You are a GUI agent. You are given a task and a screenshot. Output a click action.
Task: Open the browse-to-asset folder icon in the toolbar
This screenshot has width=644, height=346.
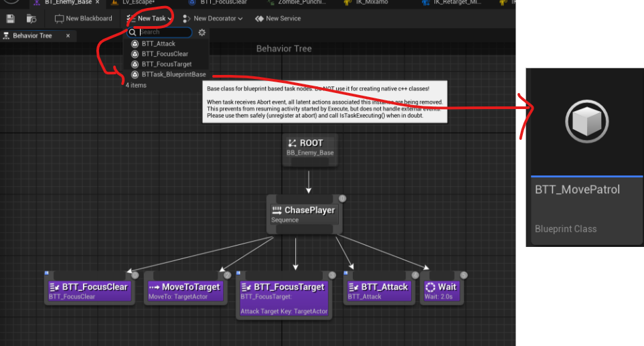(31, 19)
